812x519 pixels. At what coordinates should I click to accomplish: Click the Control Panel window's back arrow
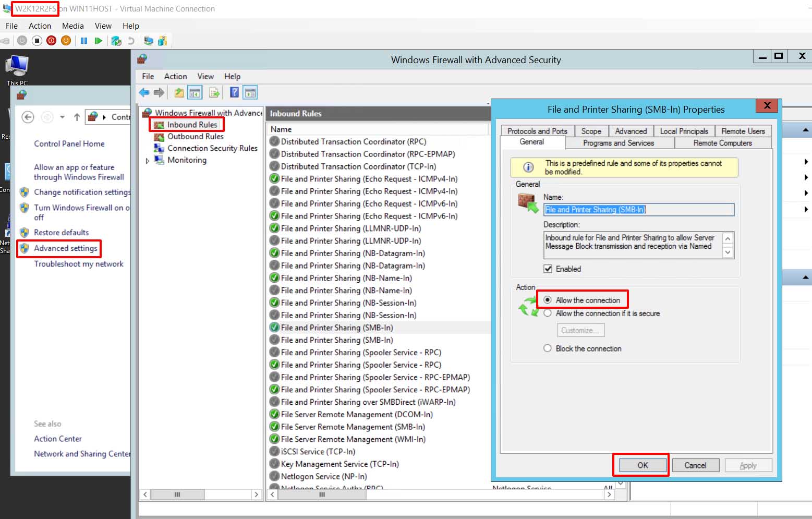tap(28, 117)
